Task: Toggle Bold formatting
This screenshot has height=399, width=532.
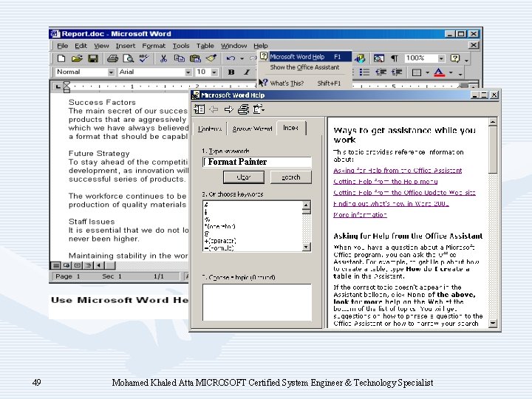Action: 231,72
